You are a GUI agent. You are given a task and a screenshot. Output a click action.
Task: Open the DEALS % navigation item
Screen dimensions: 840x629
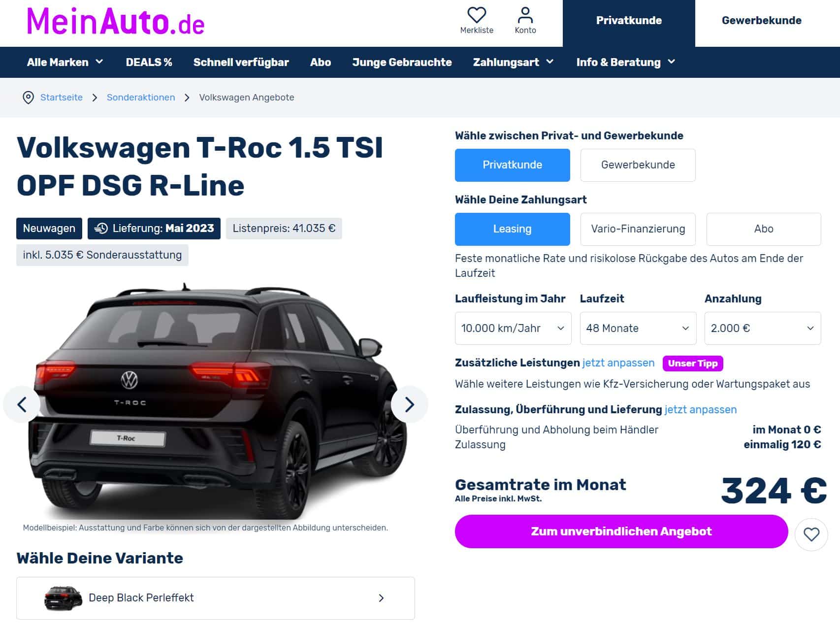pyautogui.click(x=149, y=62)
